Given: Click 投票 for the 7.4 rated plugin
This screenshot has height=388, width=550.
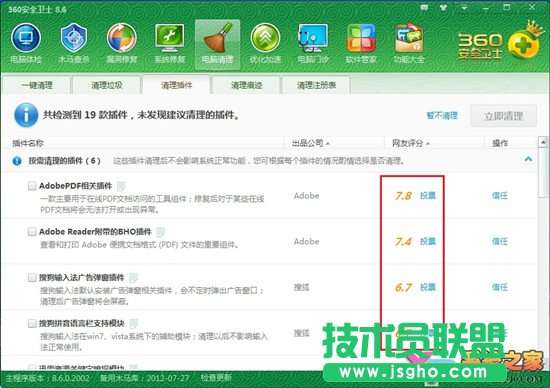Looking at the screenshot, I should (x=428, y=241).
